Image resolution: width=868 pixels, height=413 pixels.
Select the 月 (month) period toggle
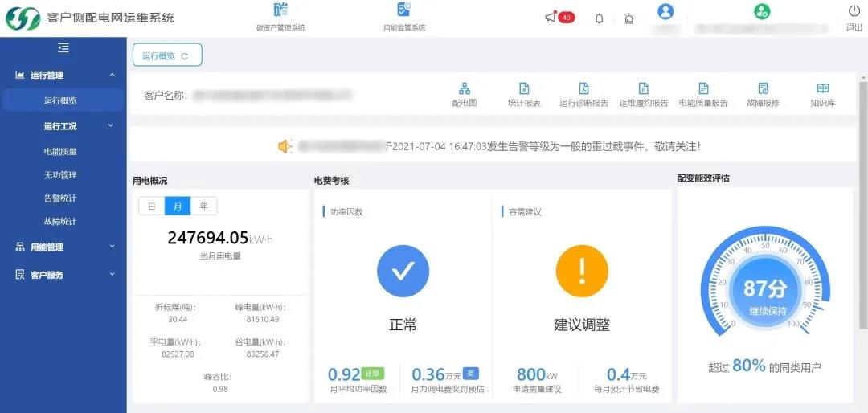178,206
